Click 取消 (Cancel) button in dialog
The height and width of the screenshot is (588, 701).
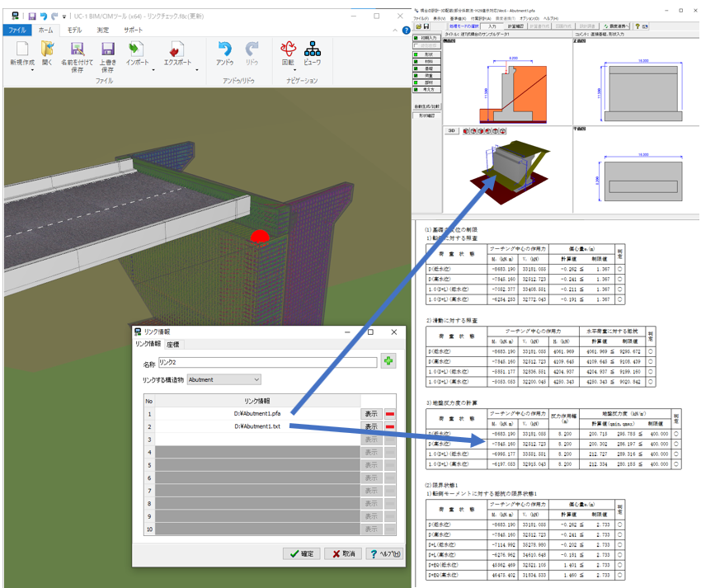343,553
